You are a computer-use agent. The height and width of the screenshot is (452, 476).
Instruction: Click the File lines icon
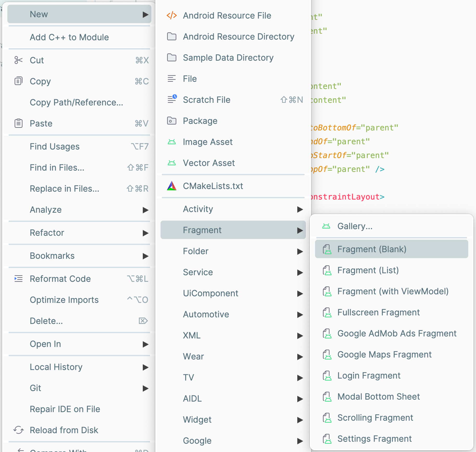coord(172,79)
